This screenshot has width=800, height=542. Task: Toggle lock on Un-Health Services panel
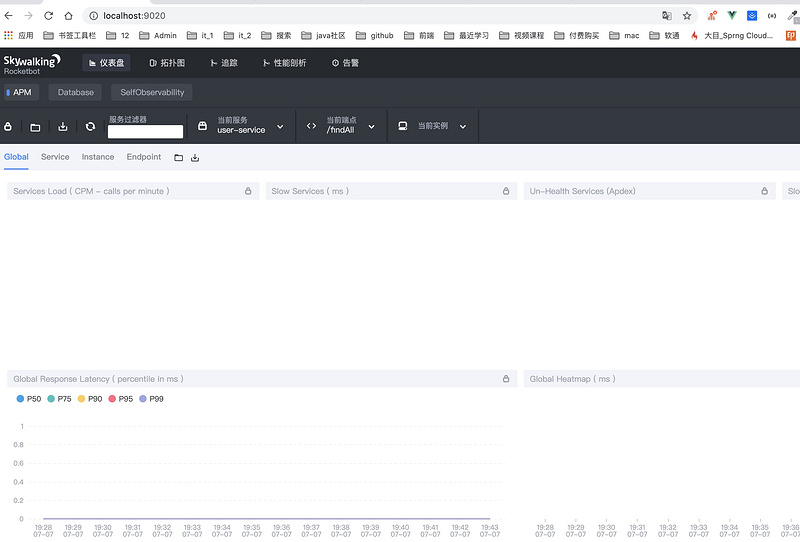click(764, 191)
